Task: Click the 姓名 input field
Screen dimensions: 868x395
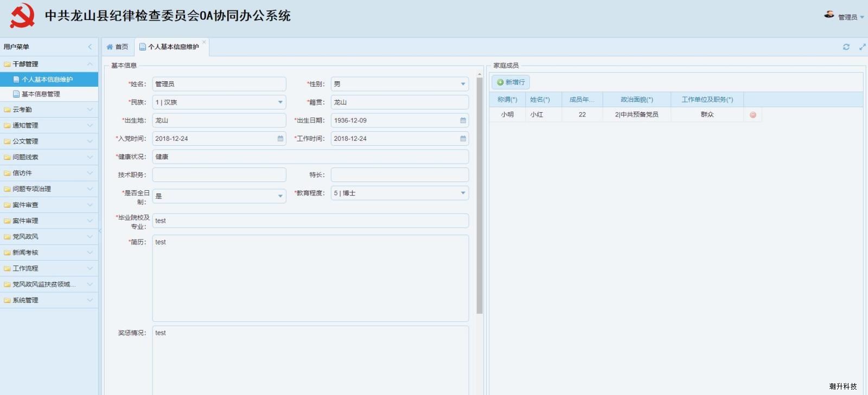Action: 219,84
